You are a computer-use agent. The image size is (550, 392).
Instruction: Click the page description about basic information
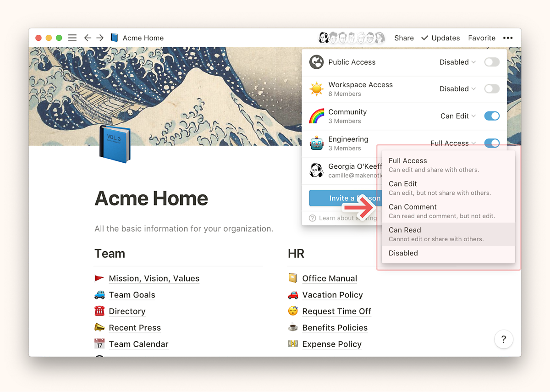(184, 228)
